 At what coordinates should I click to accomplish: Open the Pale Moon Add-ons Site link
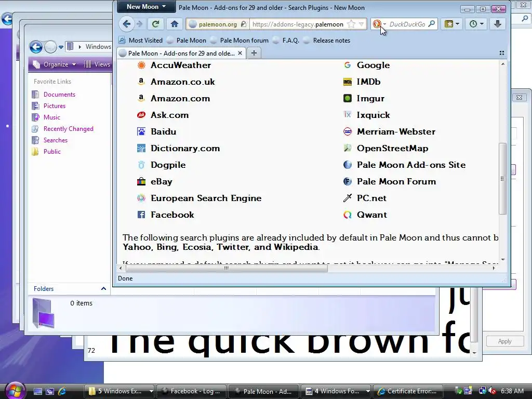[x=411, y=165]
